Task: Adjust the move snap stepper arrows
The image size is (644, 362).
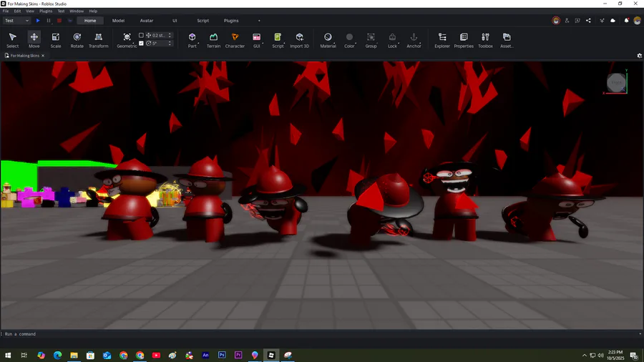Action: pos(170,35)
